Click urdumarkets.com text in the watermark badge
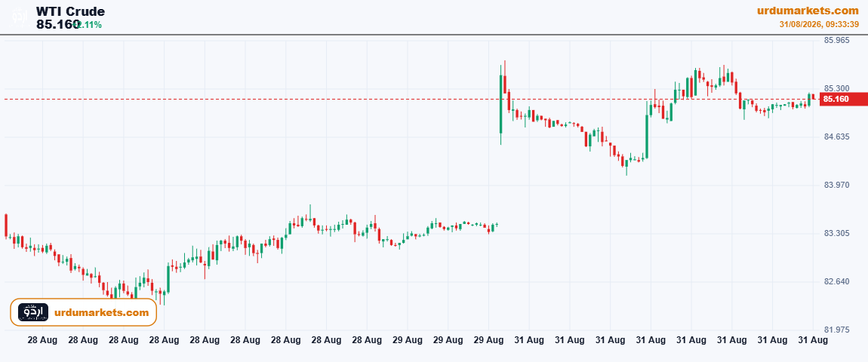 [102, 313]
